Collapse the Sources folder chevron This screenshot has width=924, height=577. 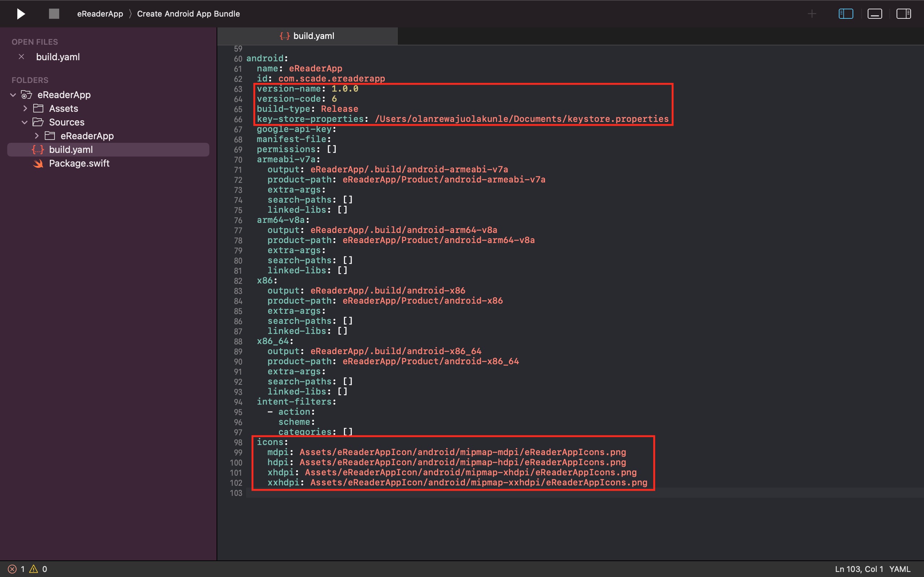(25, 122)
